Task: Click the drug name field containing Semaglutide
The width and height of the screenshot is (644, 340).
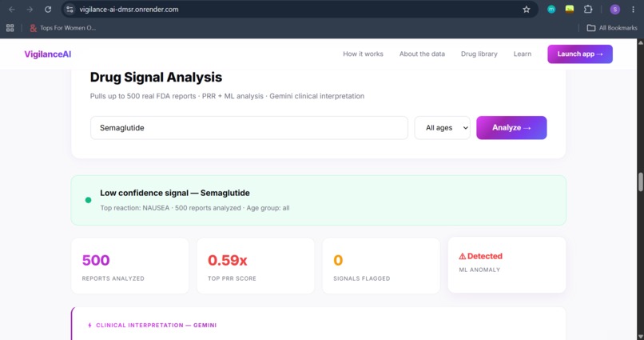Action: [249, 128]
